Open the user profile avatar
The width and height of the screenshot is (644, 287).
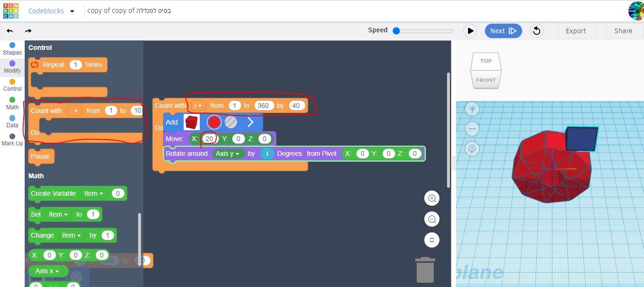point(636,10)
